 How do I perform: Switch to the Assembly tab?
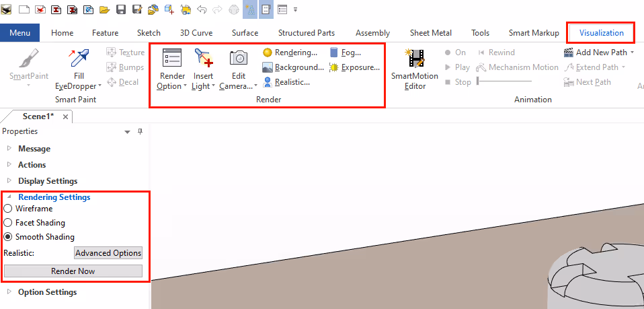click(372, 33)
